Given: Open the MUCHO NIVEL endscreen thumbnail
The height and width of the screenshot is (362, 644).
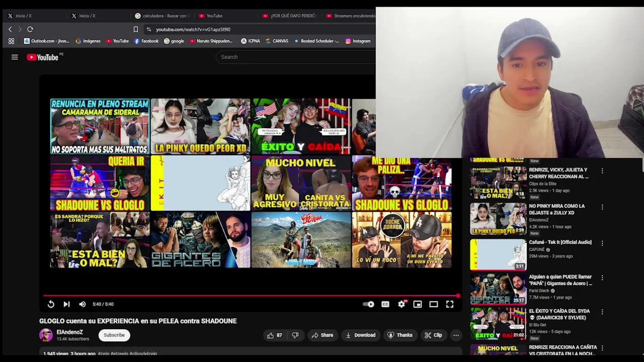Looking at the screenshot, I should pyautogui.click(x=301, y=183).
